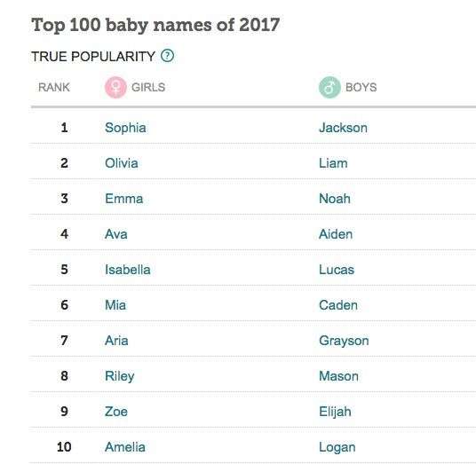Select the boy name Liam
The height and width of the screenshot is (464, 476).
[x=333, y=163]
